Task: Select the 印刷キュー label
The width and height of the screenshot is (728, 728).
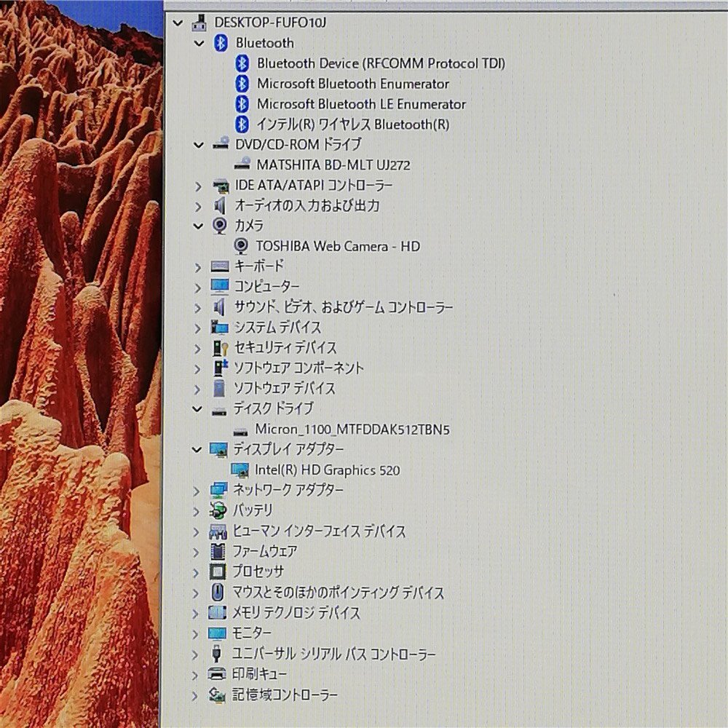Action: (x=260, y=673)
